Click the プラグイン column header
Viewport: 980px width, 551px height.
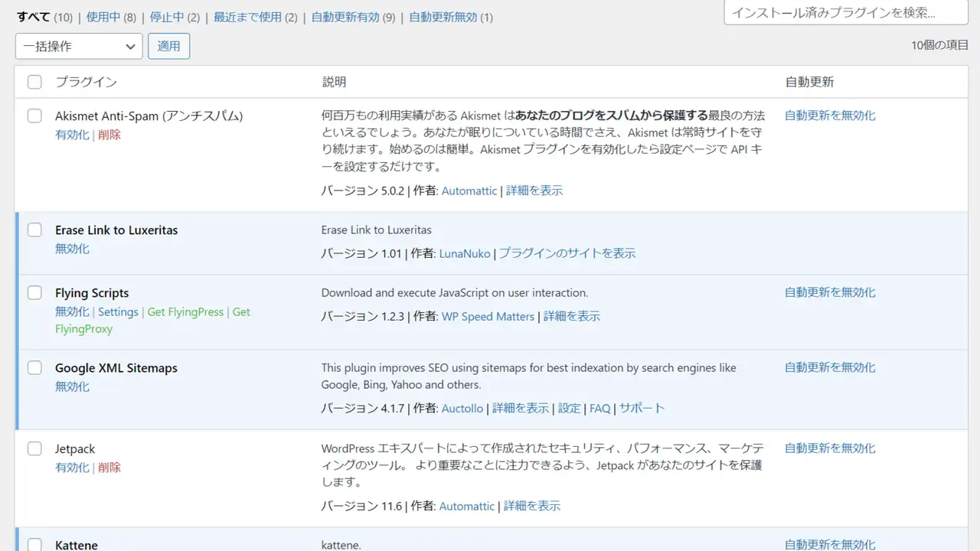[86, 82]
